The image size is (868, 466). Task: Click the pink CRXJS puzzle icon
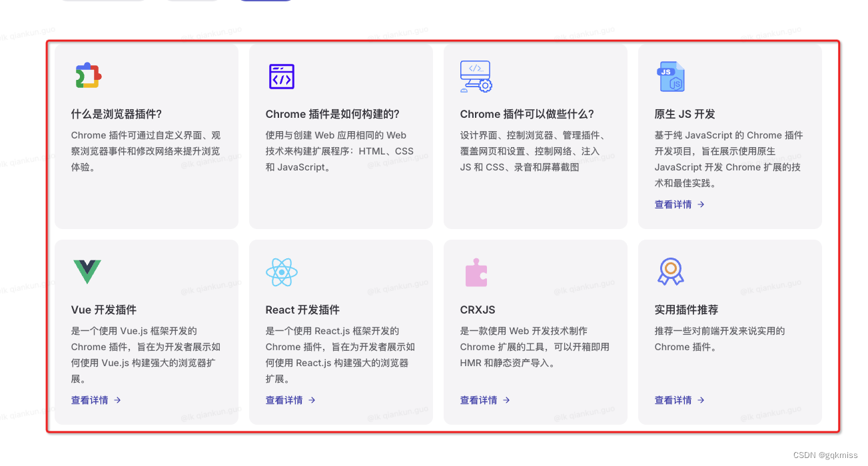476,272
